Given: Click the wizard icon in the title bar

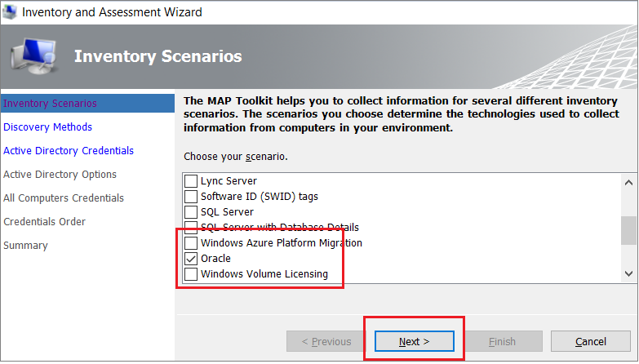Looking at the screenshot, I should coord(11,12).
